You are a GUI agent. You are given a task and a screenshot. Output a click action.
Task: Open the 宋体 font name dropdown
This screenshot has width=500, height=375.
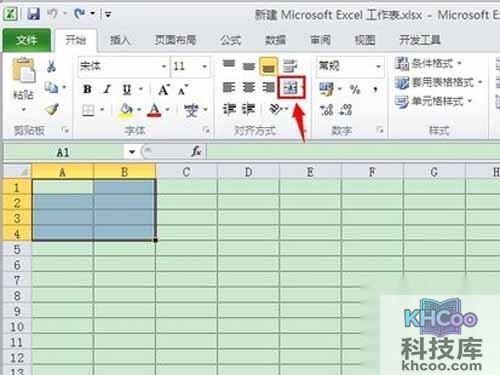(164, 66)
